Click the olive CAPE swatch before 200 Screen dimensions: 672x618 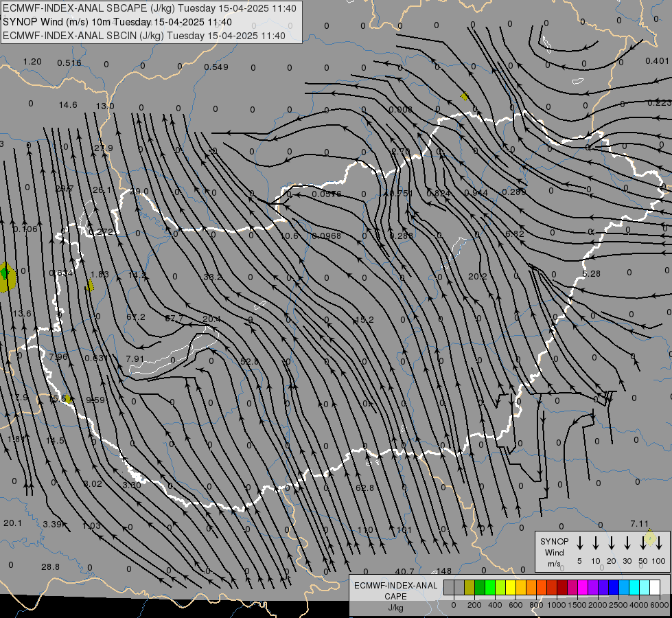(x=470, y=588)
